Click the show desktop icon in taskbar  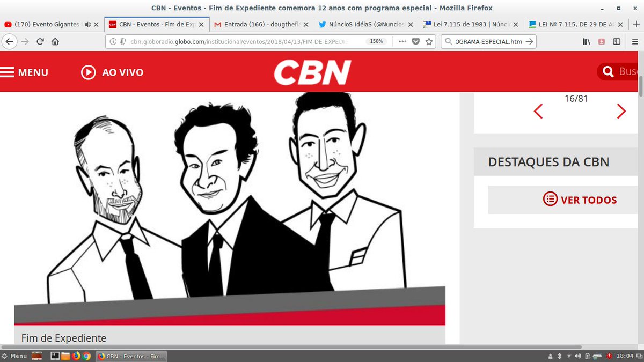pyautogui.click(x=37, y=356)
